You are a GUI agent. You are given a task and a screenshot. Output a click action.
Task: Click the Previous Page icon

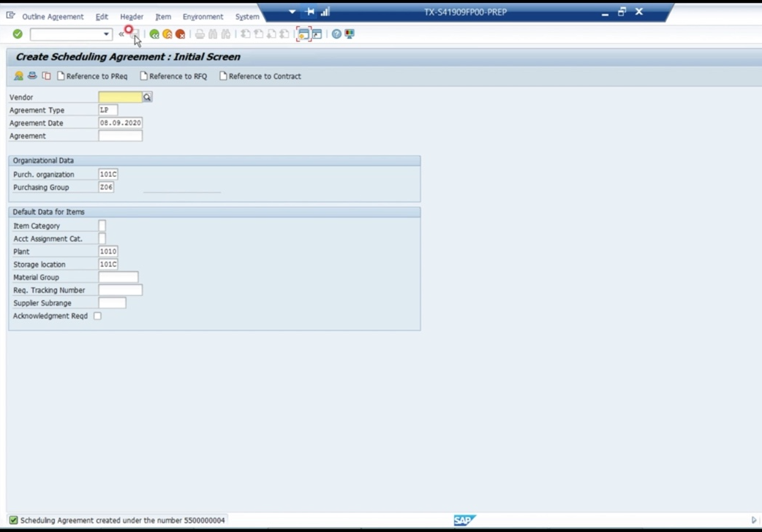pyautogui.click(x=259, y=34)
